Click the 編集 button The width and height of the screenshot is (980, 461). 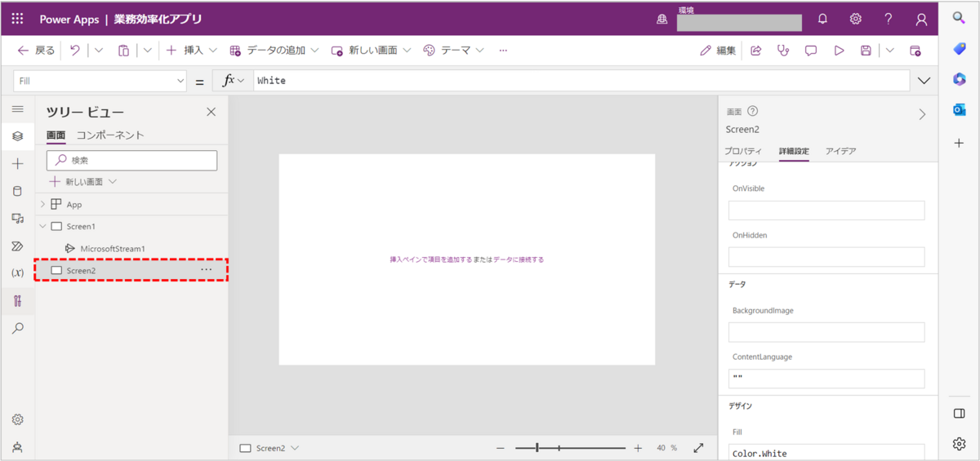pos(719,51)
